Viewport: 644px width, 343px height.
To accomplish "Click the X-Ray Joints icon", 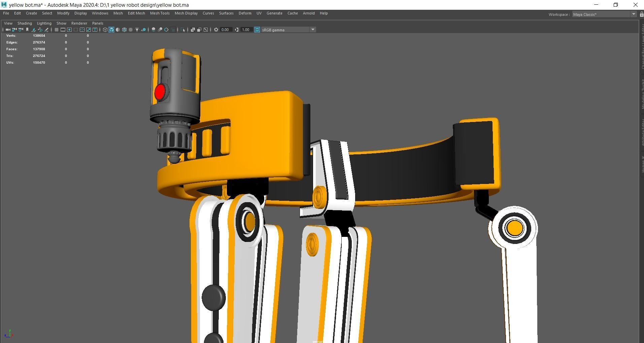I will [x=206, y=30].
